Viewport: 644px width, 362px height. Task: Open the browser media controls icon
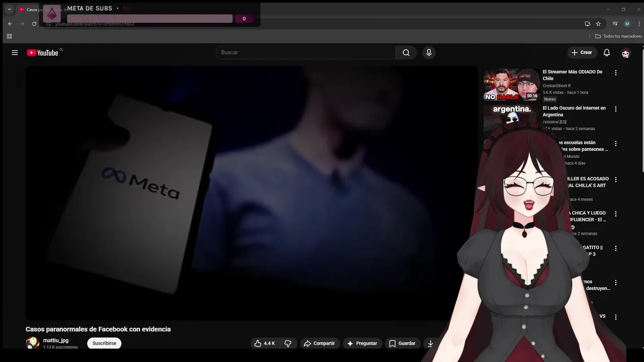615,24
